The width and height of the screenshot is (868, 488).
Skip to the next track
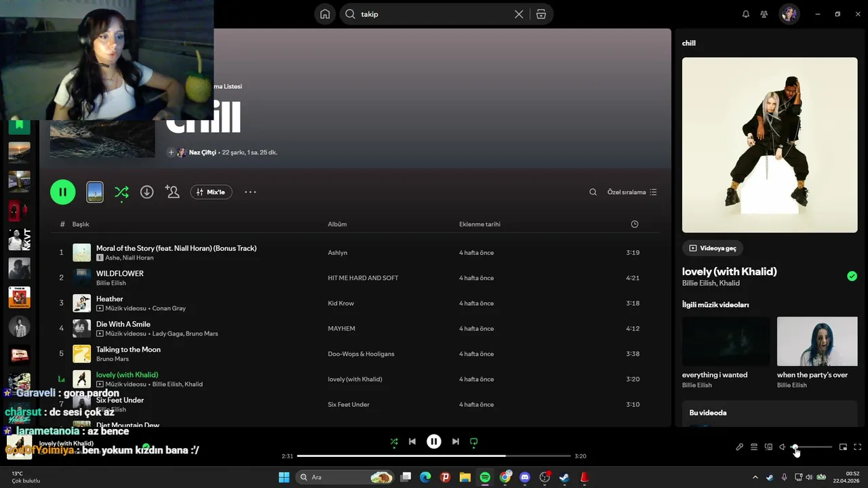pyautogui.click(x=456, y=442)
